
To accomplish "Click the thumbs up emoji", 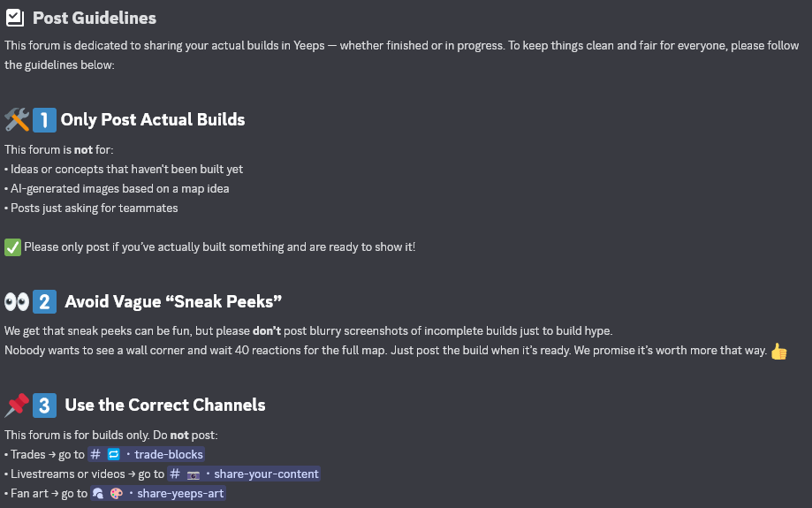I will [x=778, y=351].
